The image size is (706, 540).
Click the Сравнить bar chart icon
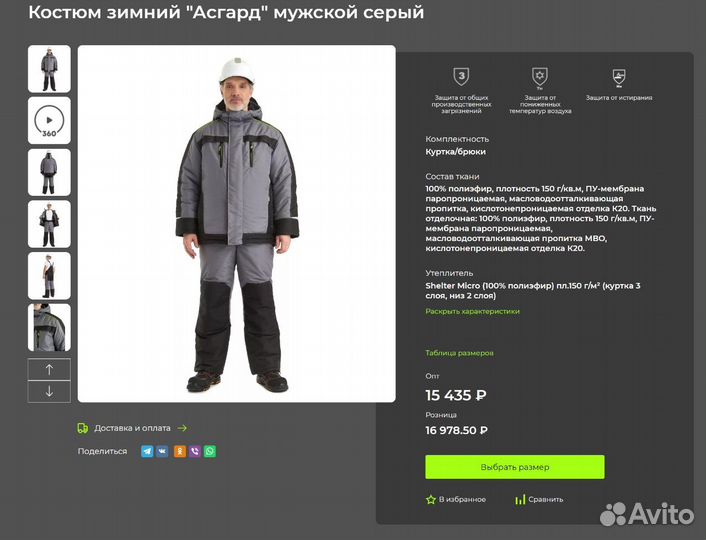click(520, 499)
